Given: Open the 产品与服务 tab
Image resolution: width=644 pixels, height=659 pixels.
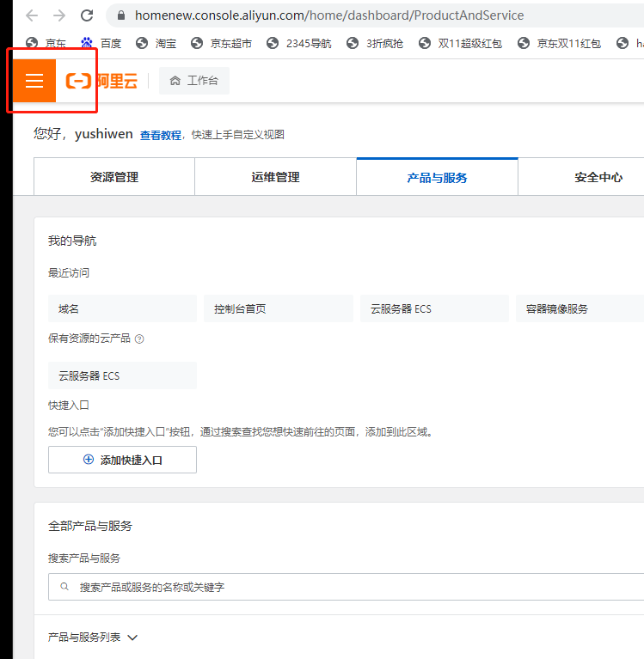Looking at the screenshot, I should click(437, 178).
